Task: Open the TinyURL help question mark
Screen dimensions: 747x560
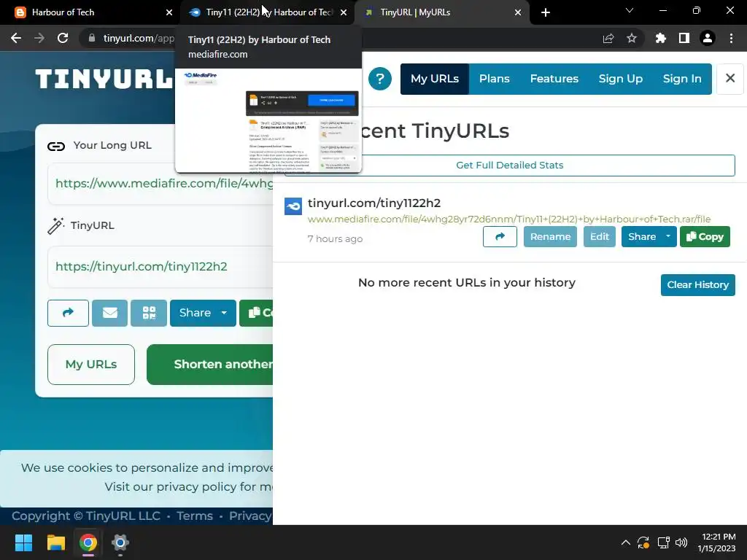Action: pyautogui.click(x=379, y=79)
